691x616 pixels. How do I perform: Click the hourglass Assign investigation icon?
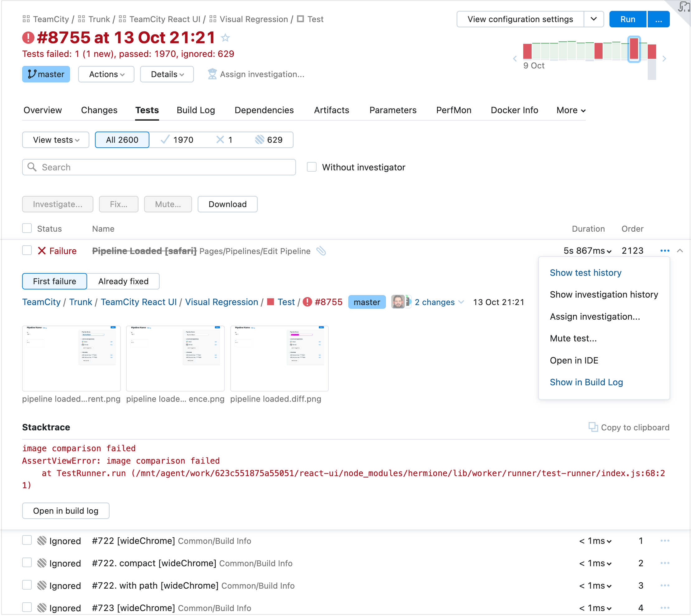coord(212,74)
